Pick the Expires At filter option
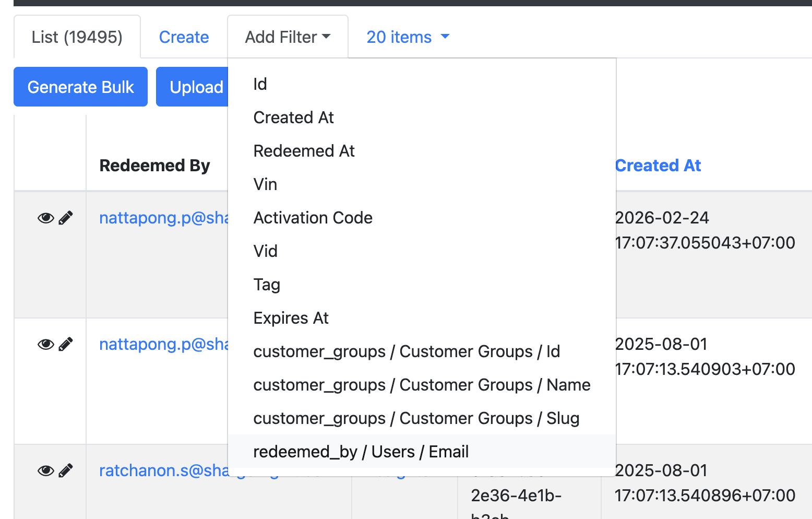 (291, 318)
